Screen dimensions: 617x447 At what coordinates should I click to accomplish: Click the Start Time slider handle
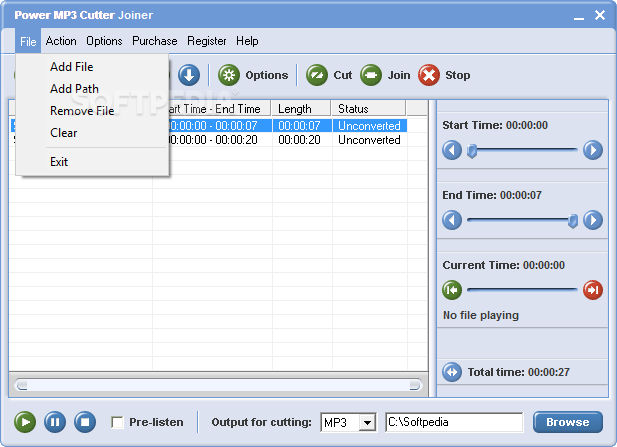(472, 151)
